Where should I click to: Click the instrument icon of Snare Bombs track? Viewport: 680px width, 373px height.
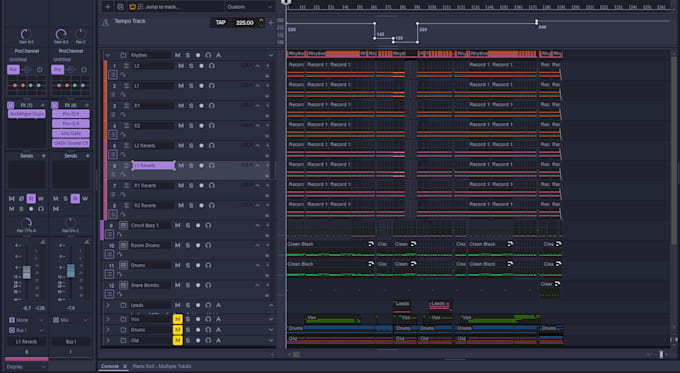[123, 285]
